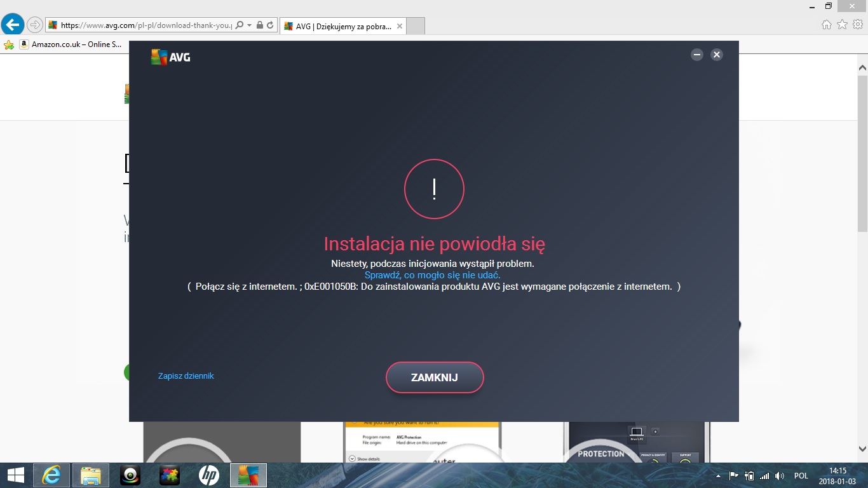The height and width of the screenshot is (488, 868).
Task: Open favorites with the star icon
Action: point(842,25)
